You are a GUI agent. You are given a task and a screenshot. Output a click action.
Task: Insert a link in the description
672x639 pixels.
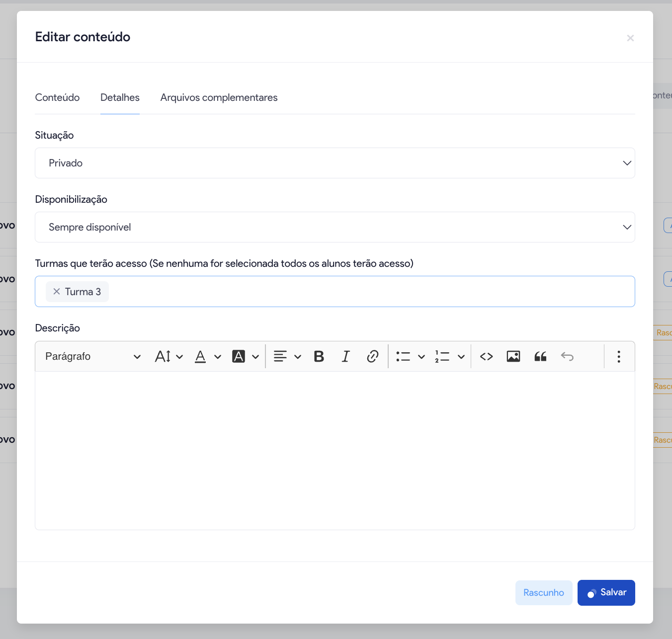(x=372, y=356)
